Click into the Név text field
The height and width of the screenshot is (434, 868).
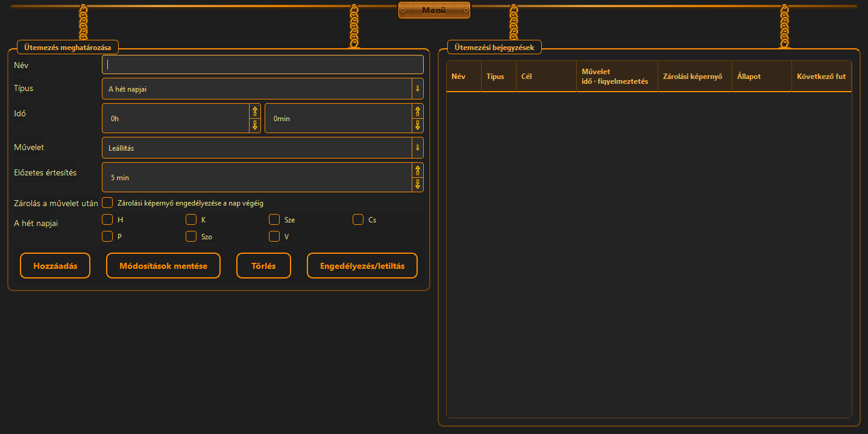click(x=263, y=64)
